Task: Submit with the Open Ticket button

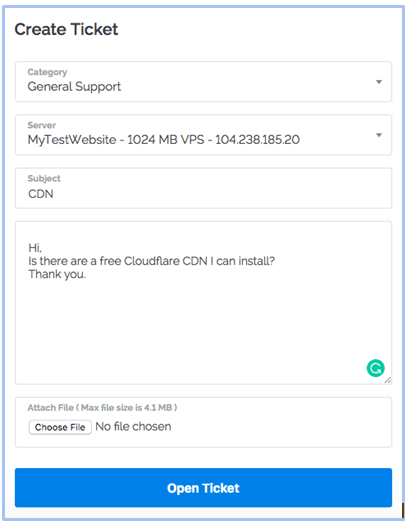Action: [x=203, y=488]
